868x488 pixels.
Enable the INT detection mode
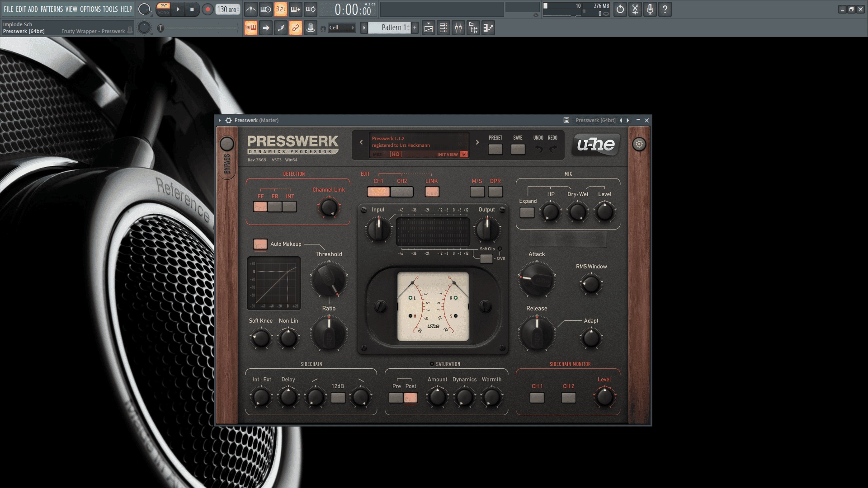click(289, 207)
